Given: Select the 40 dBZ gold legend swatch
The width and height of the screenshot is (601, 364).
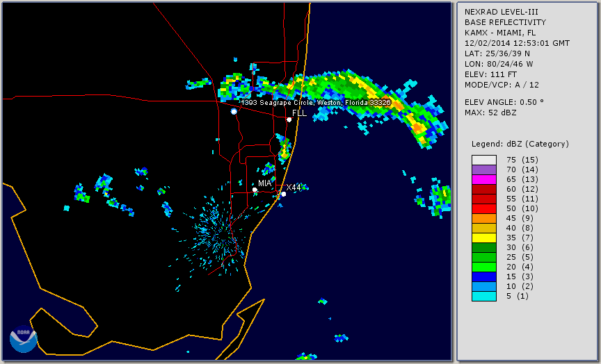Looking at the screenshot, I should 484,228.
